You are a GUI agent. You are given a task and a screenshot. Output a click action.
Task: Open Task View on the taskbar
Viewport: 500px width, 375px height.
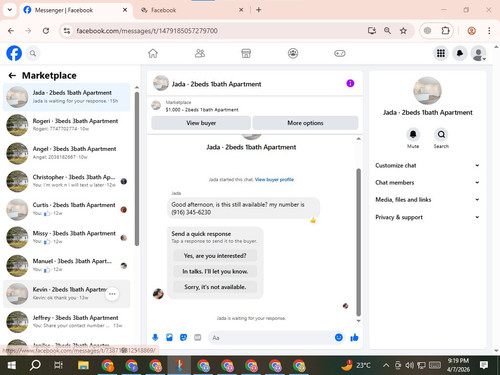[x=58, y=366]
